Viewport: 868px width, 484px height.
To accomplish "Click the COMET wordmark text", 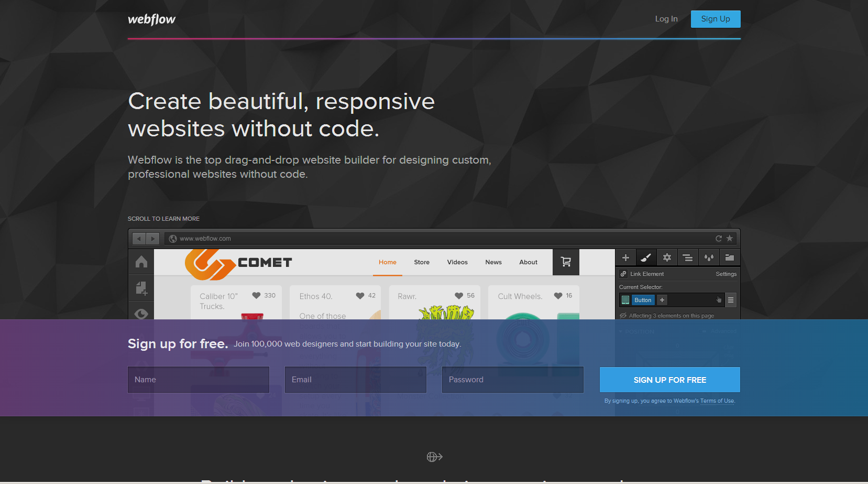I will pyautogui.click(x=265, y=262).
